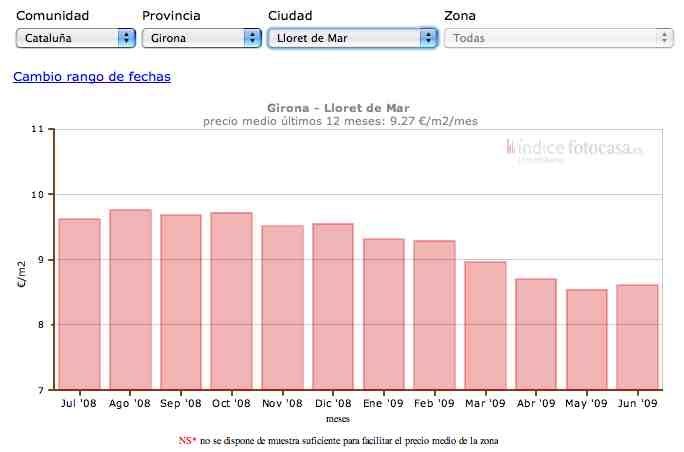The image size is (684, 452).
Task: Select the Jun '09 bar in chart
Action: pyautogui.click(x=637, y=337)
